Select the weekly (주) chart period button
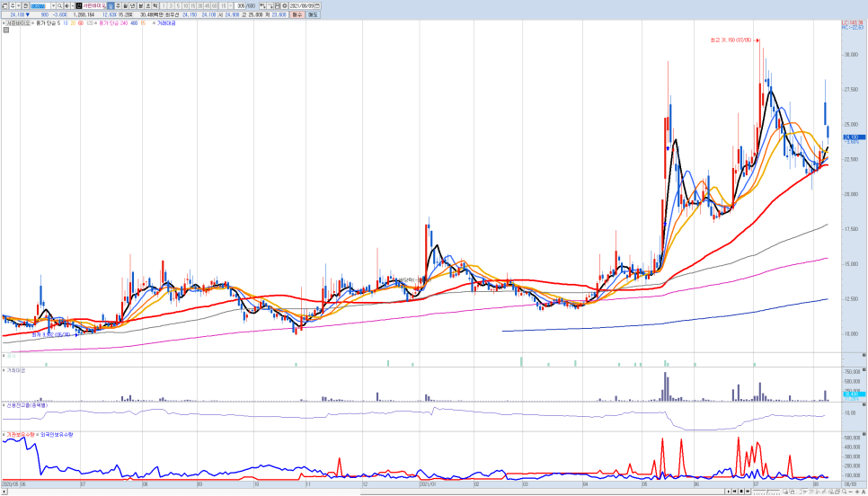Image resolution: width=868 pixels, height=496 pixels. 118,5
